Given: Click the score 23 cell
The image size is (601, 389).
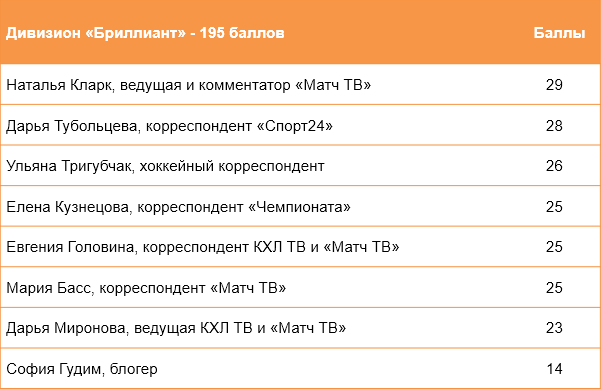Looking at the screenshot, I should coord(554,328).
